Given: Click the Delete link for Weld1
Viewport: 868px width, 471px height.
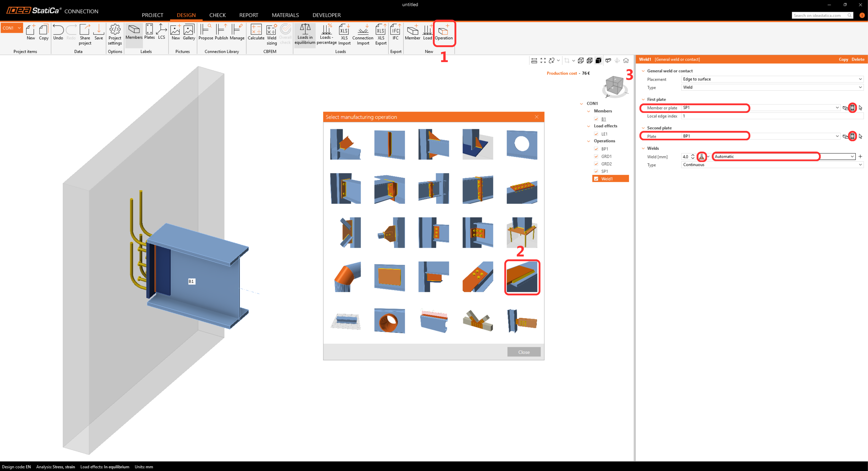Looking at the screenshot, I should click(858, 59).
